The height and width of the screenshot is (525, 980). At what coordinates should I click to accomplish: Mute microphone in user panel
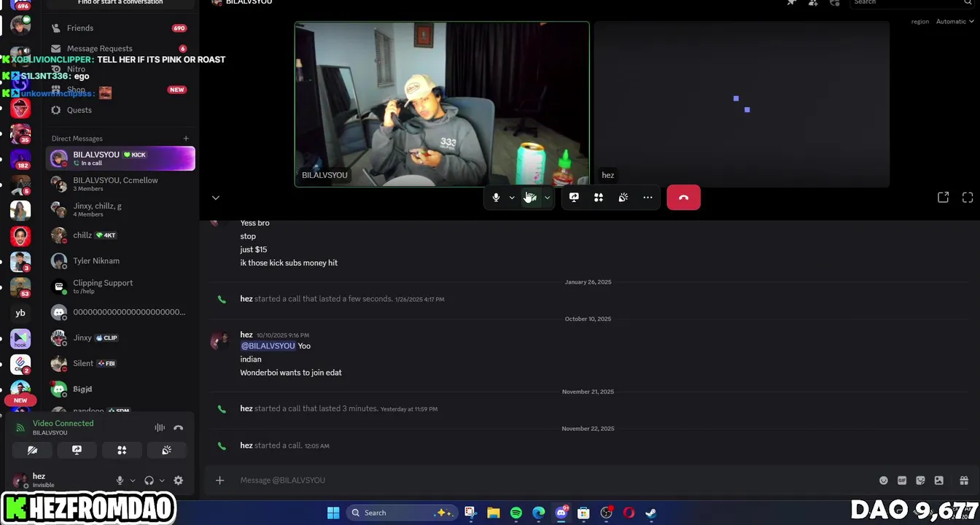(x=120, y=481)
